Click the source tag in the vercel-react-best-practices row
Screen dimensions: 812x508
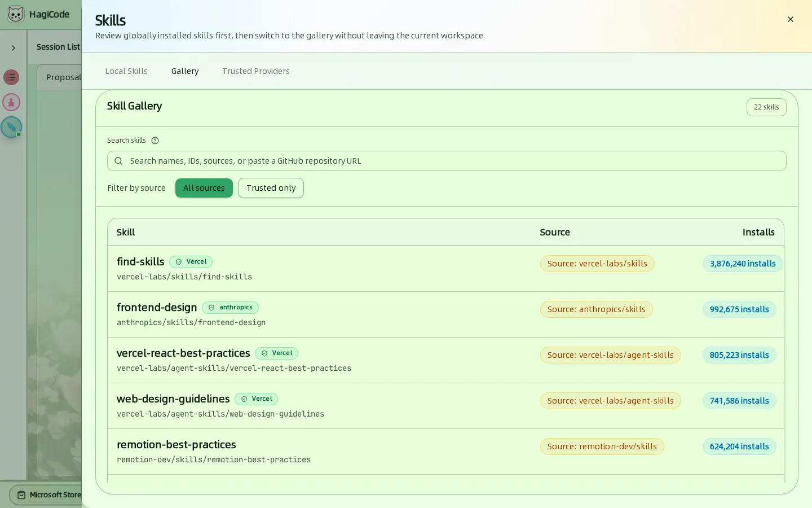pyautogui.click(x=611, y=355)
